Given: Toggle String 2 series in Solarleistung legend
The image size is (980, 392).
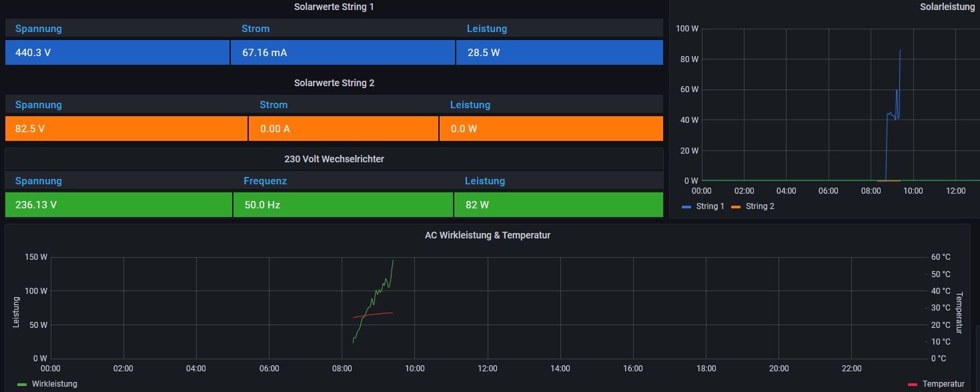Looking at the screenshot, I should [760, 206].
